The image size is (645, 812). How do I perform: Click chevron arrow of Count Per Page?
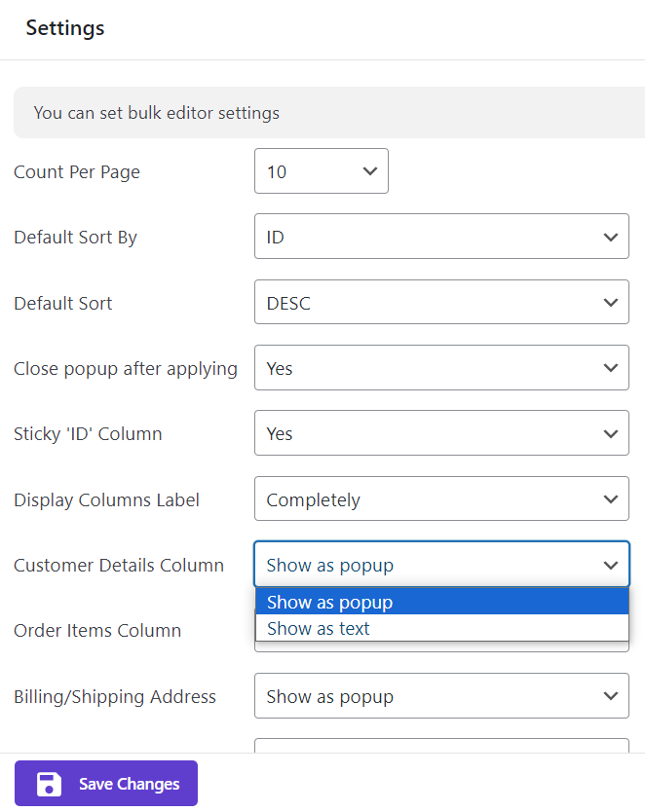click(369, 171)
